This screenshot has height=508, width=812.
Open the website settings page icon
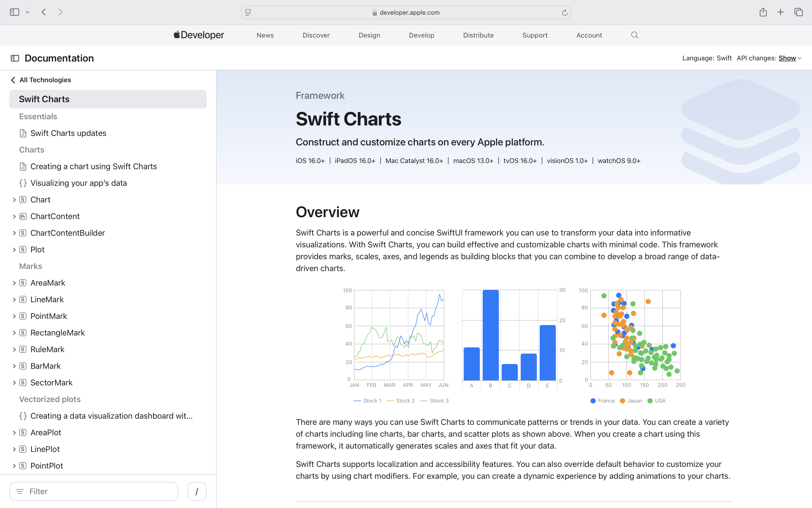click(248, 12)
